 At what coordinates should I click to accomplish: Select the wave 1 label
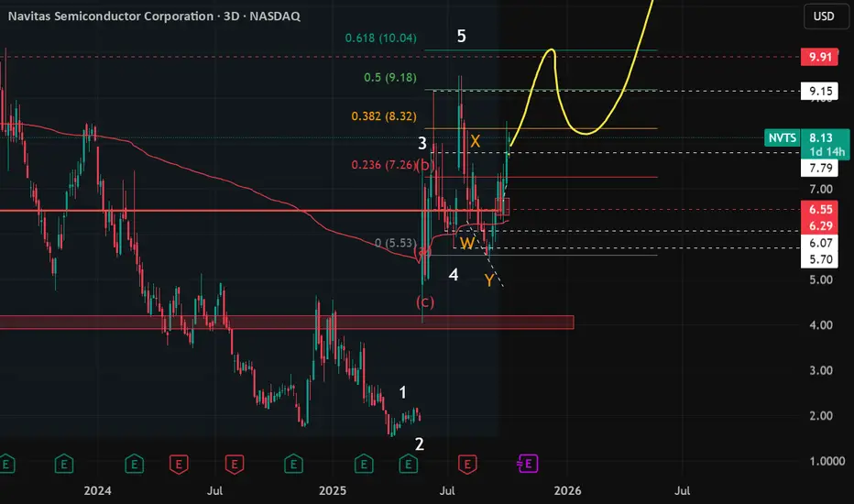402,392
